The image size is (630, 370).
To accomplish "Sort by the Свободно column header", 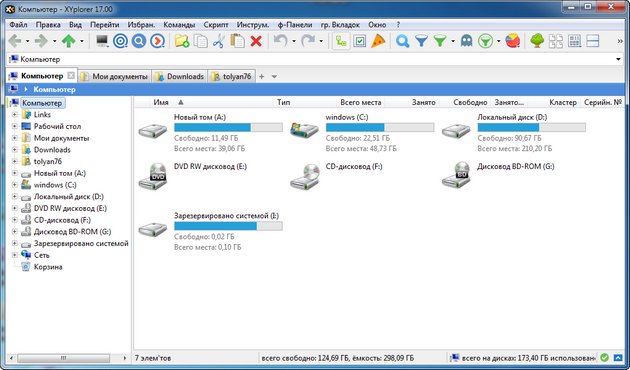I will [470, 102].
